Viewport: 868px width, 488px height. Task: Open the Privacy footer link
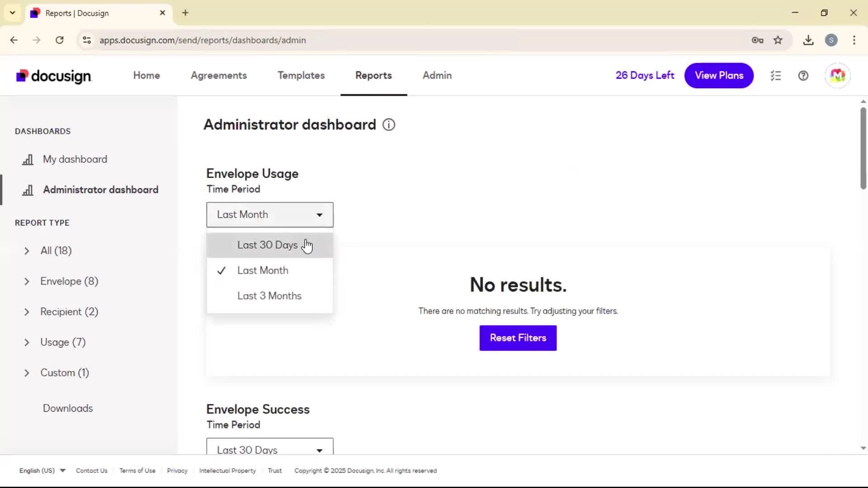pos(177,470)
